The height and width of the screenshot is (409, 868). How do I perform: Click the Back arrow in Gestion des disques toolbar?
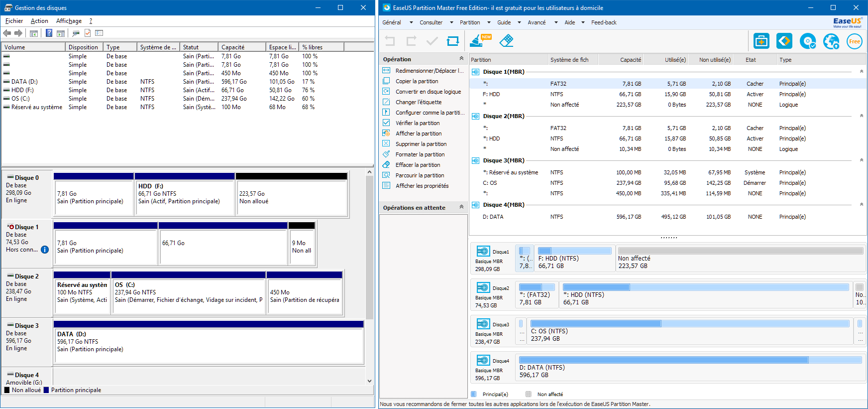click(x=7, y=33)
